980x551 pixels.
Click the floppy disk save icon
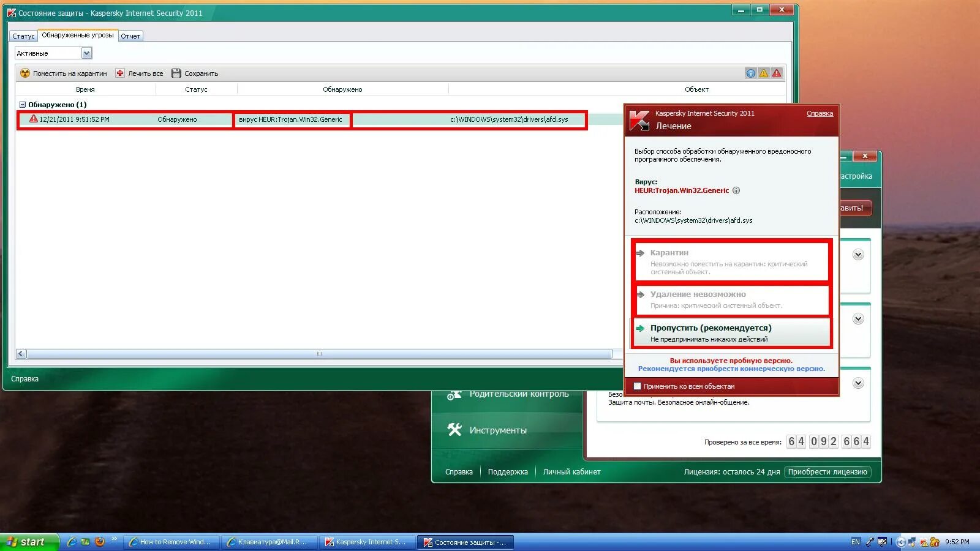[x=176, y=73]
